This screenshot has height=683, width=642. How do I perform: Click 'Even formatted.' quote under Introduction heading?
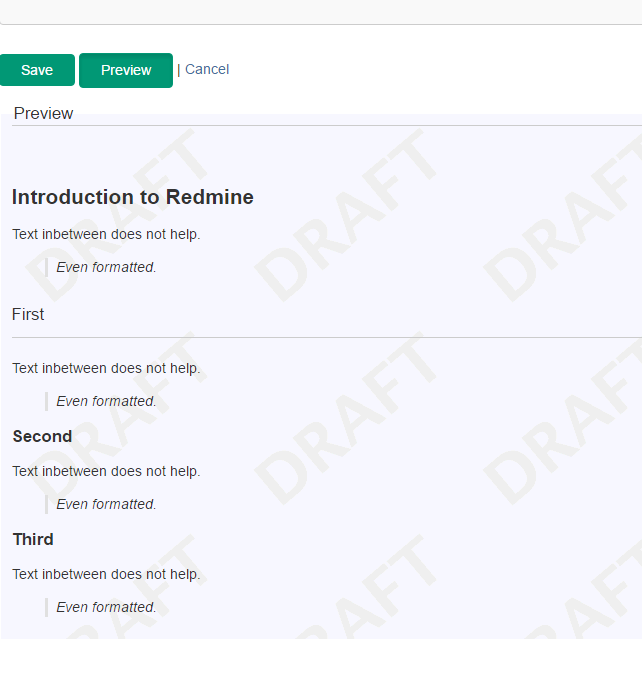pos(106,267)
